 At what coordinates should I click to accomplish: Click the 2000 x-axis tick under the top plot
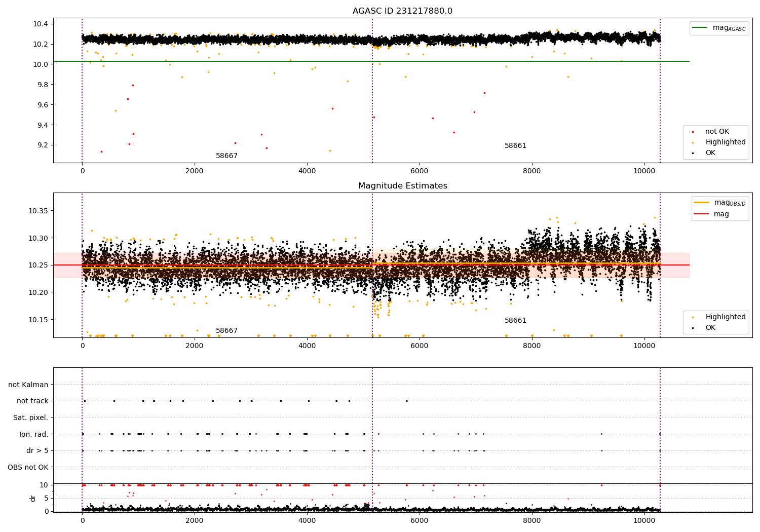click(195, 171)
